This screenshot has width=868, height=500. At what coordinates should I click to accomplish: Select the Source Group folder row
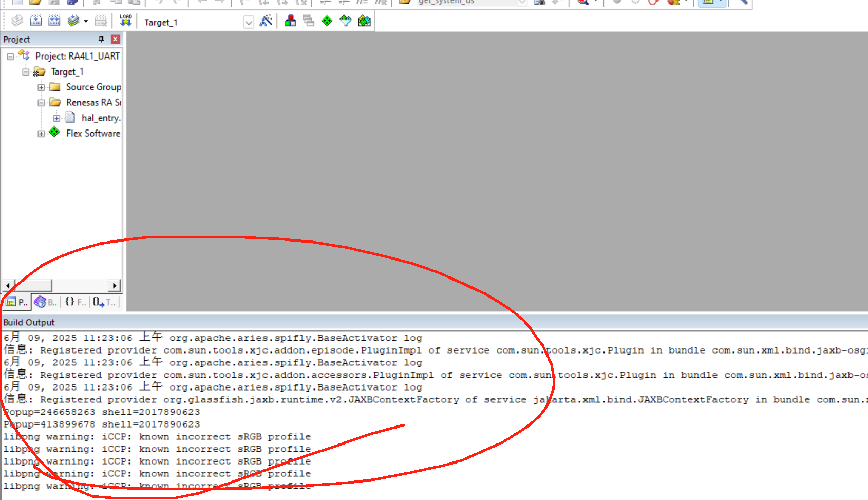pos(93,87)
